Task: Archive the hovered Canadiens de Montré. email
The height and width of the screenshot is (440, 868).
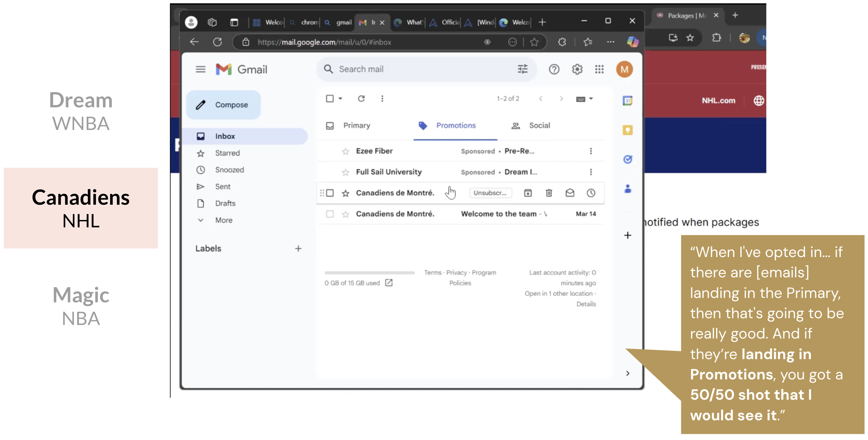Action: coord(528,193)
